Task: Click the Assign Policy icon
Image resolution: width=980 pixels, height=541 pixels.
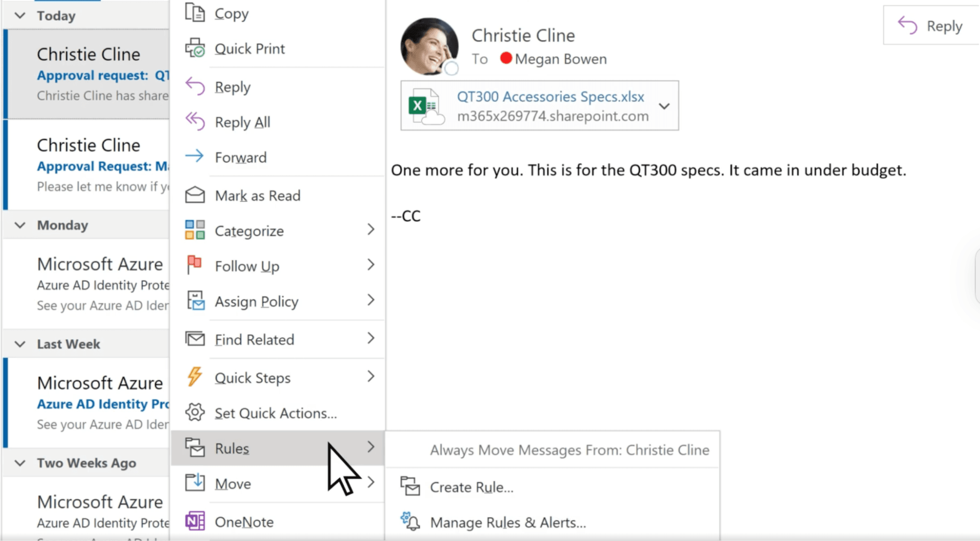Action: tap(195, 300)
